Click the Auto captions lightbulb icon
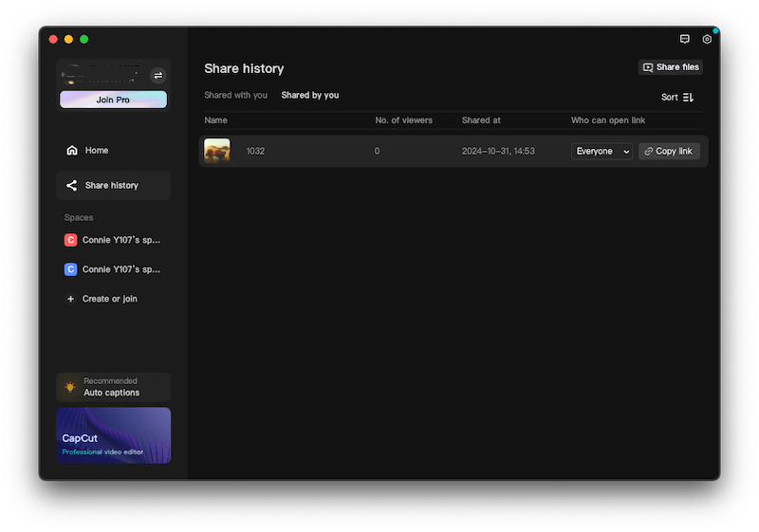The image size is (759, 532). point(69,387)
